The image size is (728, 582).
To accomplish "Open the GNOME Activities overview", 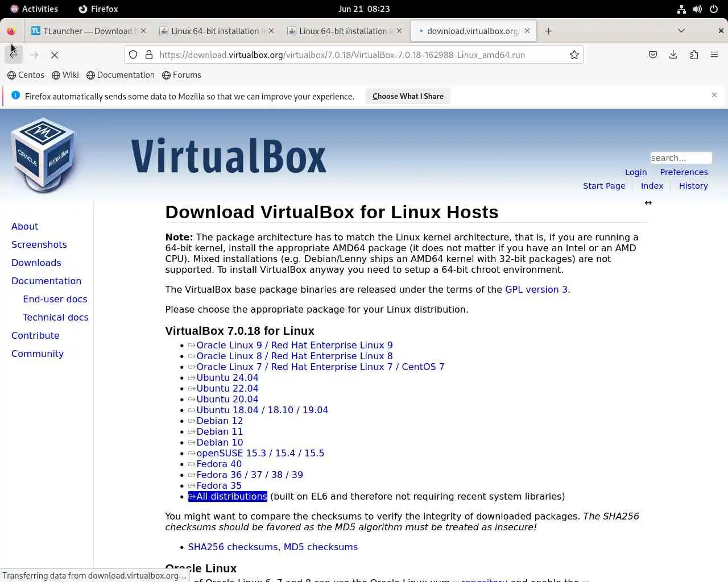I will (34, 9).
